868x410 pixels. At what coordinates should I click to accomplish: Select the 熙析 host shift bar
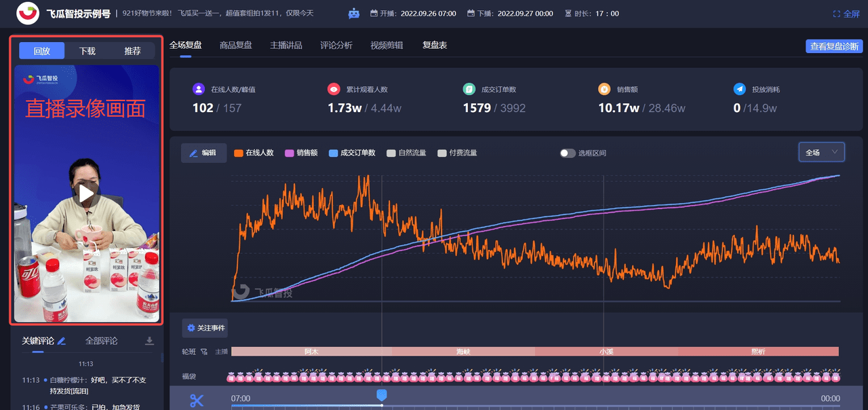pyautogui.click(x=758, y=352)
